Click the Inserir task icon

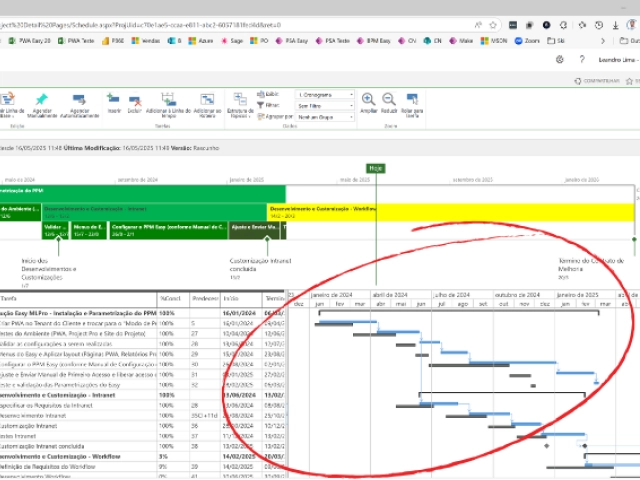point(114,99)
